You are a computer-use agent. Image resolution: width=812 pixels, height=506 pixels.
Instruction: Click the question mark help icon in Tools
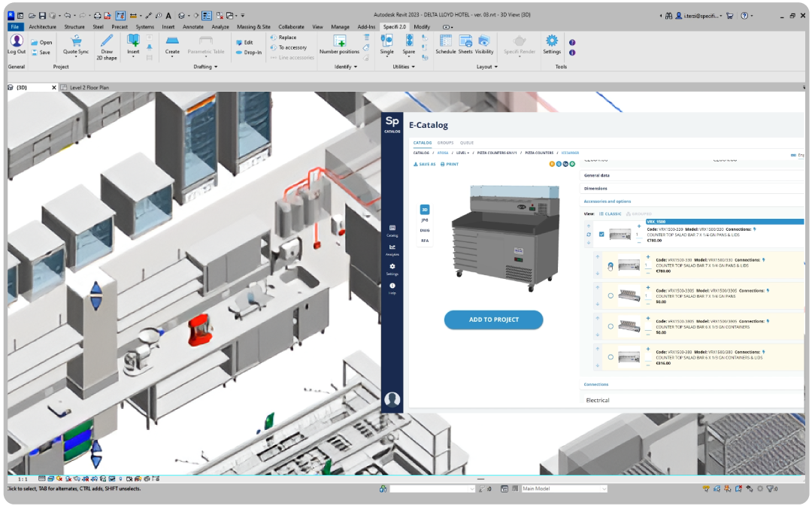pos(572,42)
